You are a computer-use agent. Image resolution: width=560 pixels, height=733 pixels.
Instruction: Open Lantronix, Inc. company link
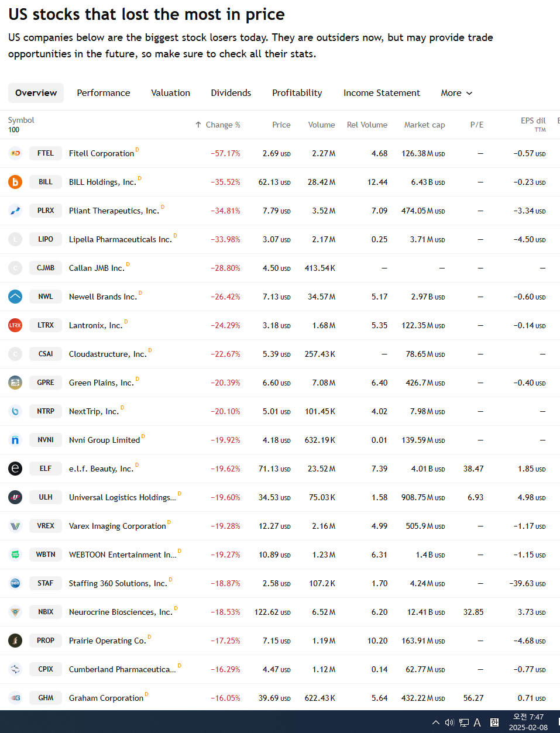pyautogui.click(x=95, y=325)
